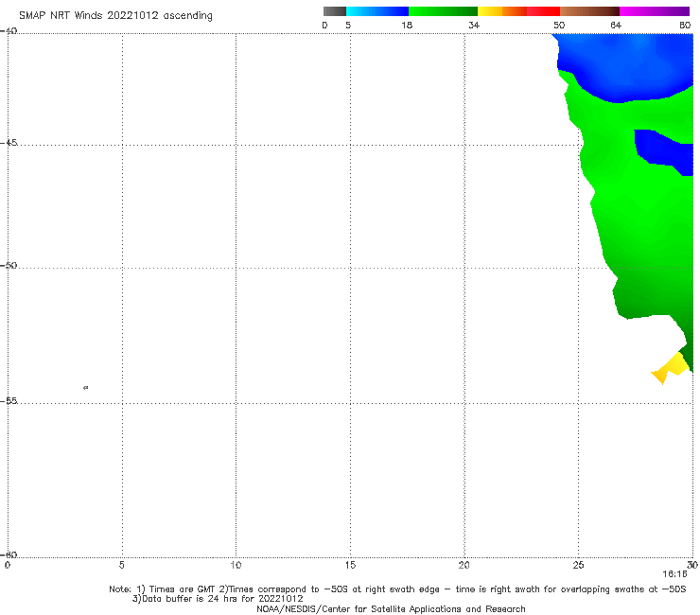This screenshot has width=700, height=615.
Task: Click the "NOAA/NESDIS/Center for Satellite Applications and Research" credit
Action: pyautogui.click(x=391, y=608)
